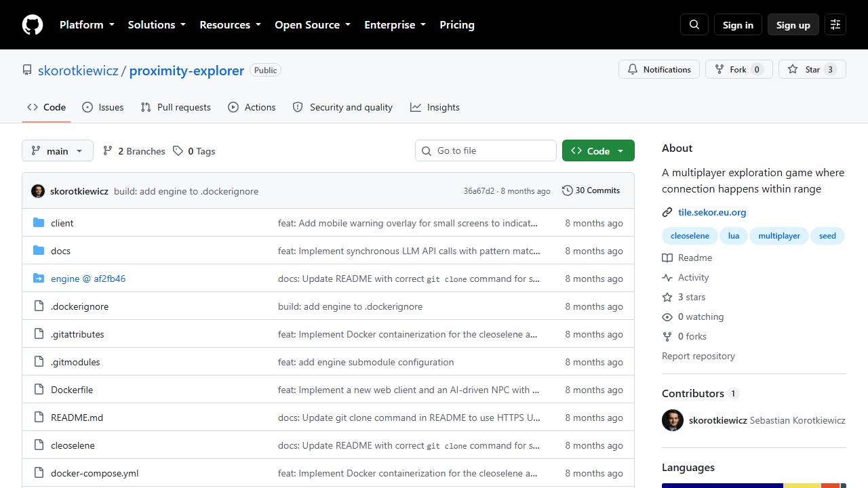Click the Sign up button
The image size is (868, 488).
[x=793, y=24]
